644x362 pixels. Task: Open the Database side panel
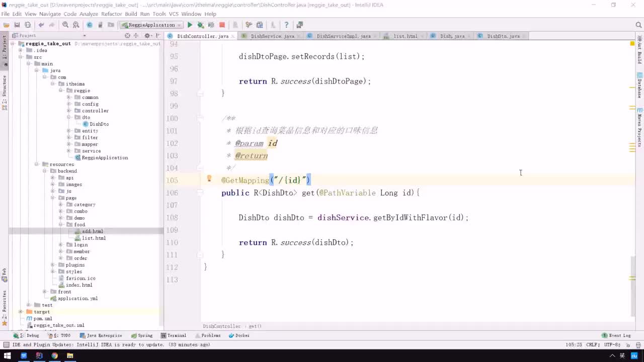[x=639, y=86]
